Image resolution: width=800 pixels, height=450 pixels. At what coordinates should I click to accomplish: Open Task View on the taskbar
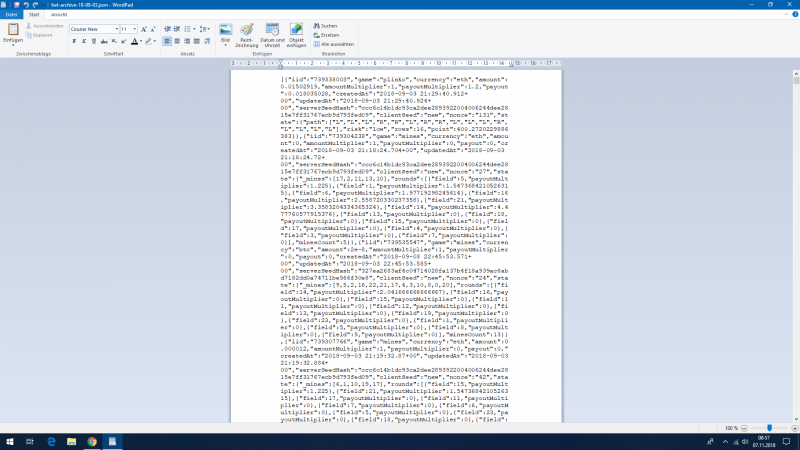coord(30,442)
